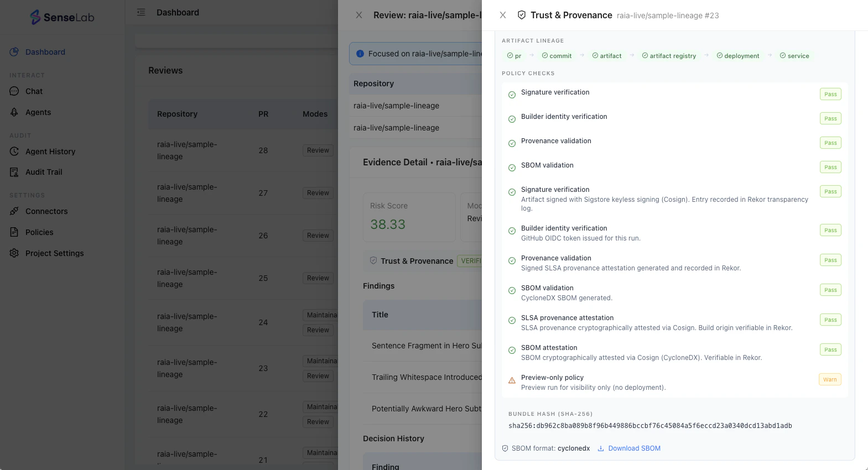Click the Repository column header in Reviews table
The image size is (868, 470).
tap(177, 114)
